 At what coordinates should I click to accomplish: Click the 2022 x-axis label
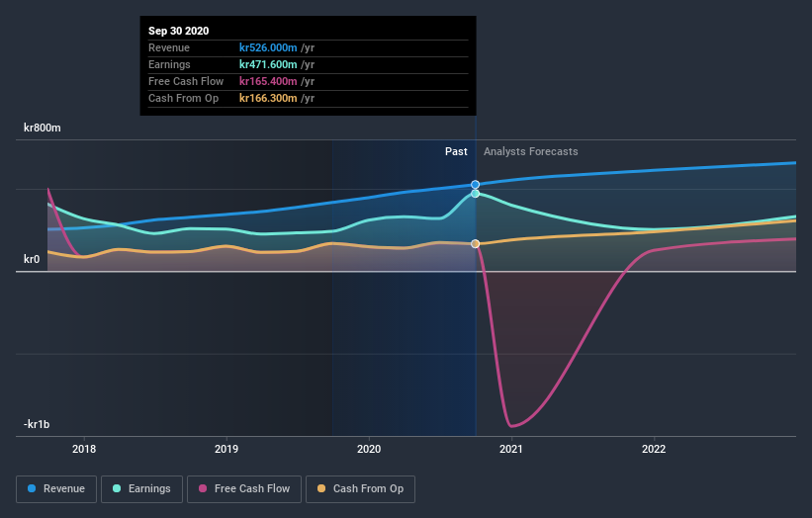(x=654, y=449)
